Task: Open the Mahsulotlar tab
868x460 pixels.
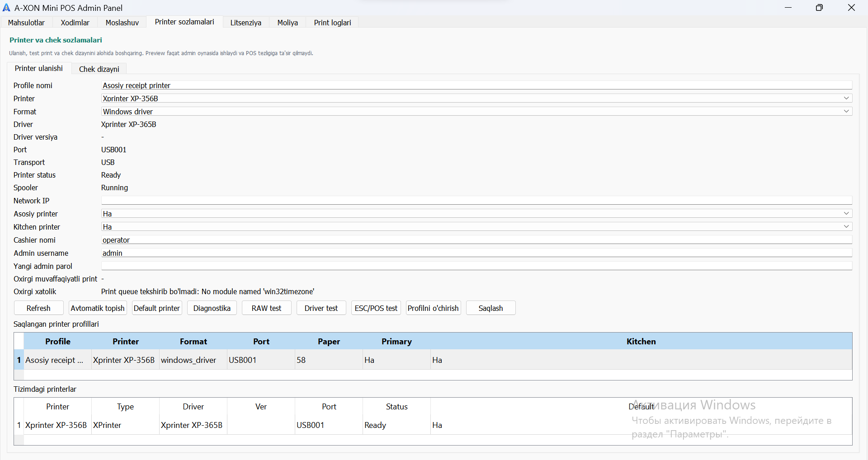Action: 26,23
